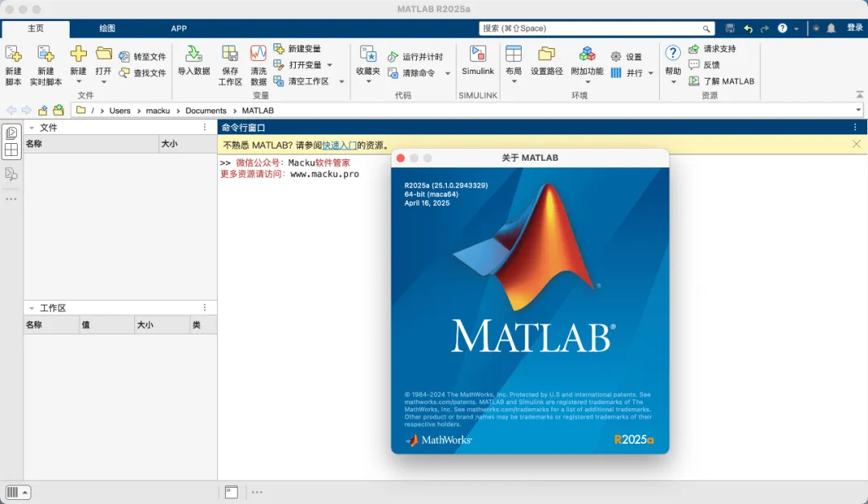
Task: Create a new script with 新建脚本
Action: point(14,65)
